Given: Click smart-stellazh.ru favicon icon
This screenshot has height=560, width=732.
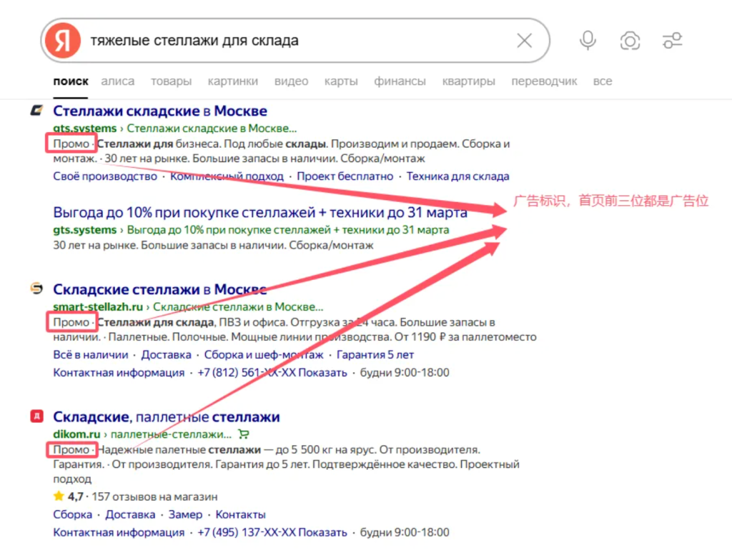Looking at the screenshot, I should coord(36,289).
